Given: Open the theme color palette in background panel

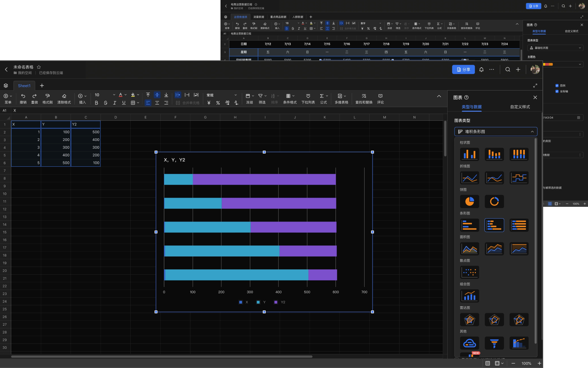Looking at the screenshot, I should click(562, 64).
